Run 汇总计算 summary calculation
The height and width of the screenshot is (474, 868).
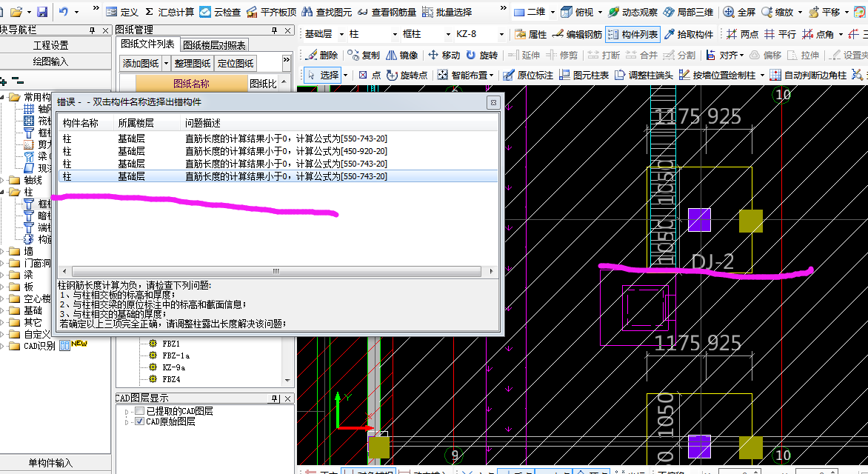170,12
